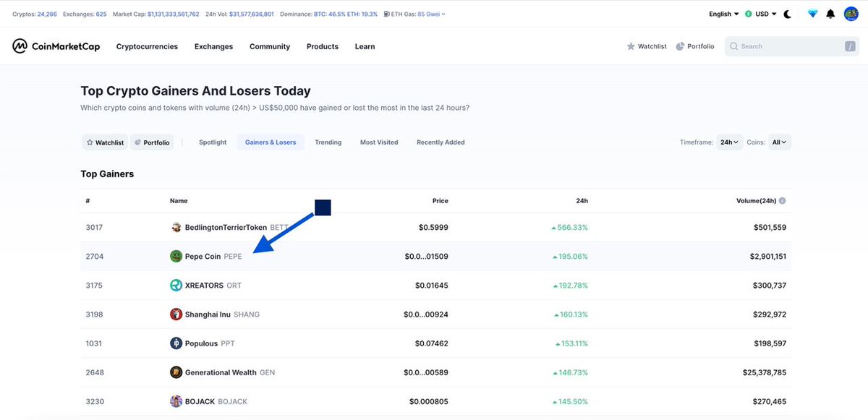
Task: Toggle dark mode with the moon icon
Action: click(787, 13)
